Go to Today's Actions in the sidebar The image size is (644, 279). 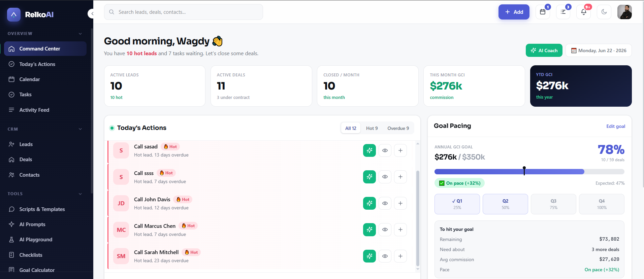tap(45, 64)
